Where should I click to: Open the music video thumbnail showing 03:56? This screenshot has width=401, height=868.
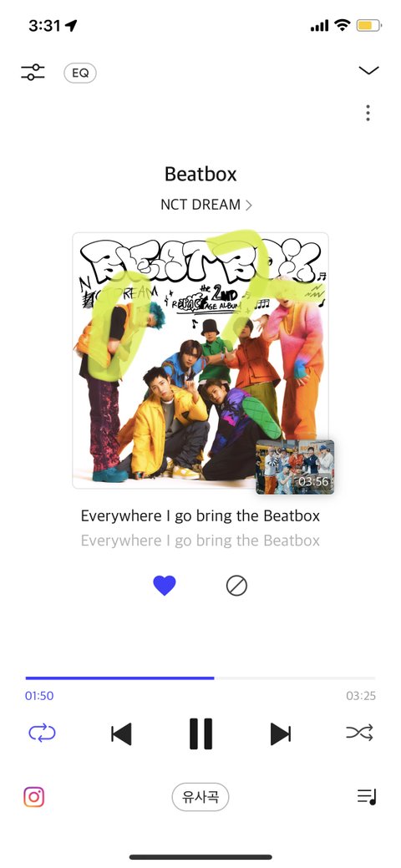click(295, 467)
